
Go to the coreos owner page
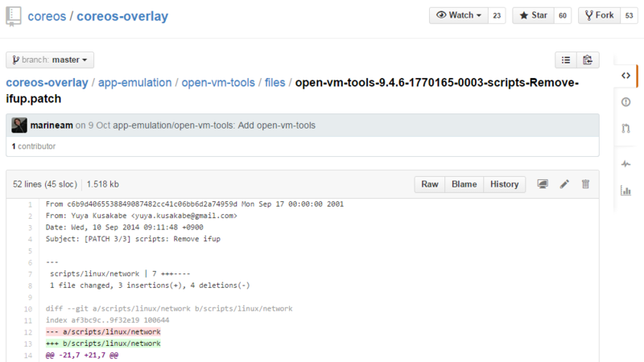point(47,16)
